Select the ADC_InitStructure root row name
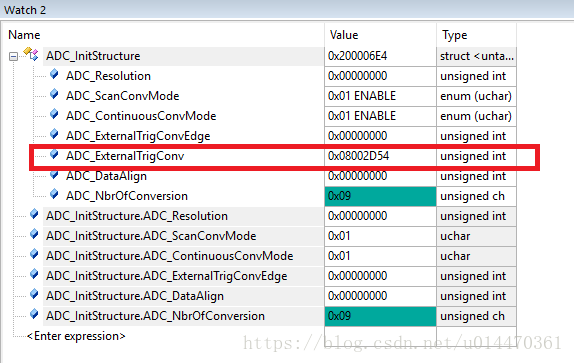Viewport: 574px width, 363px height. [x=93, y=56]
